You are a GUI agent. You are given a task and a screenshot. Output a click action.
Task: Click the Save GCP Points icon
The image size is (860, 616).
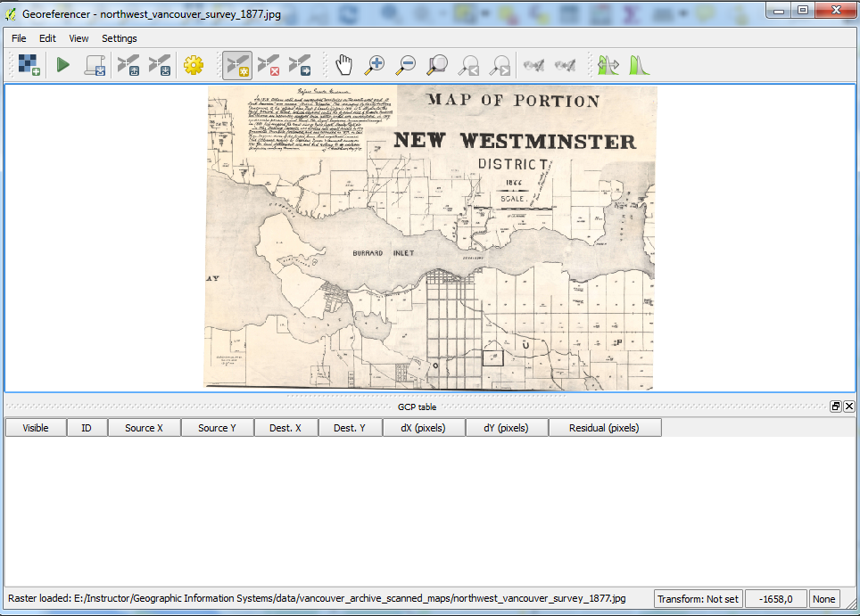160,64
